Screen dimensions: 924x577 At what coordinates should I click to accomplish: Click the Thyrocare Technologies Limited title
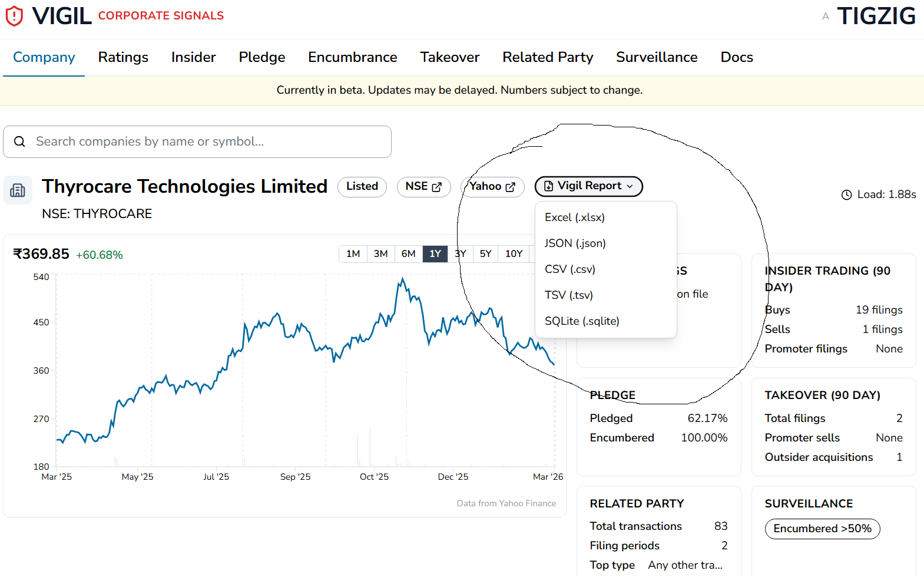coord(184,186)
